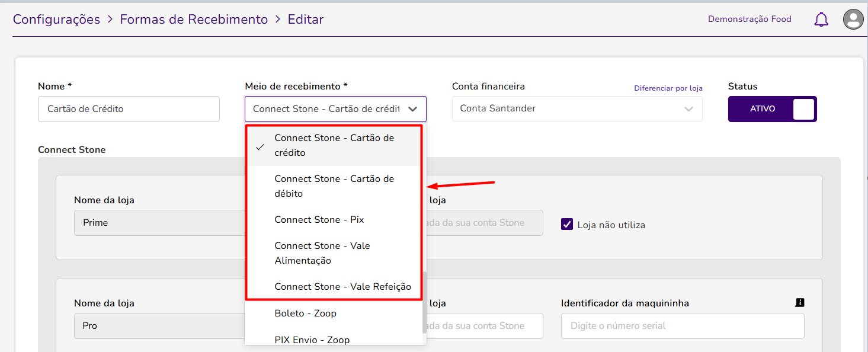Click the Connect Stone section heading
Image resolution: width=868 pixels, height=352 pixels.
tap(72, 150)
